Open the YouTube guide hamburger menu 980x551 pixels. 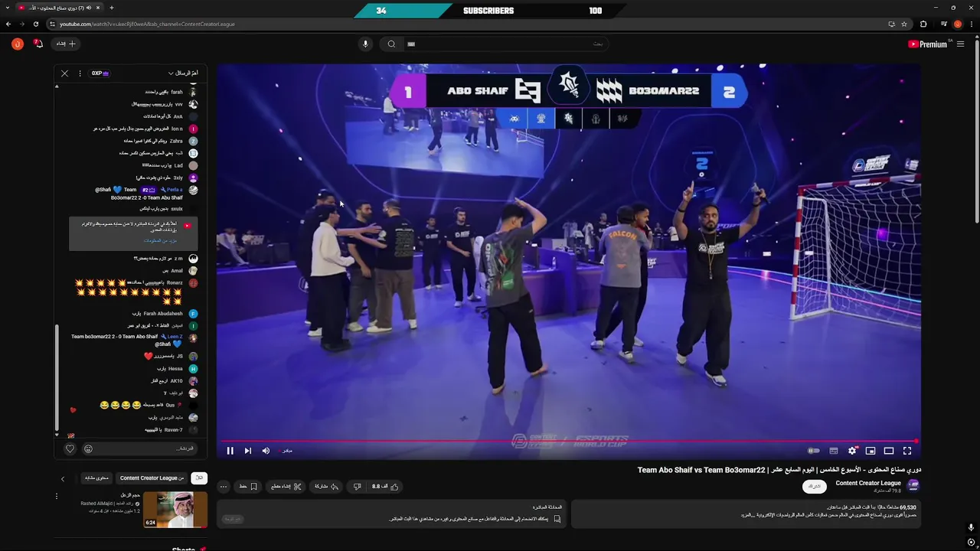[960, 44]
